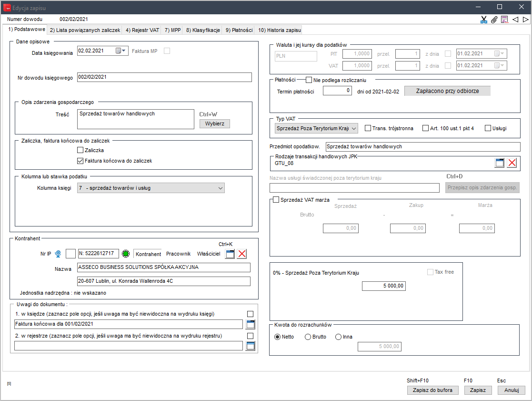Select the Brutto radio option

pyautogui.click(x=308, y=337)
